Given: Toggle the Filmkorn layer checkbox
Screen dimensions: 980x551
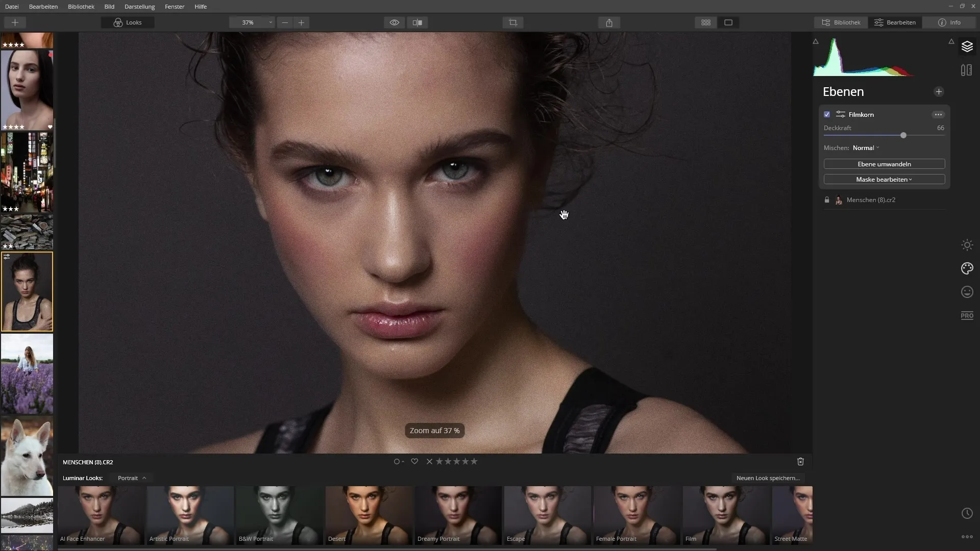Looking at the screenshot, I should pyautogui.click(x=827, y=114).
